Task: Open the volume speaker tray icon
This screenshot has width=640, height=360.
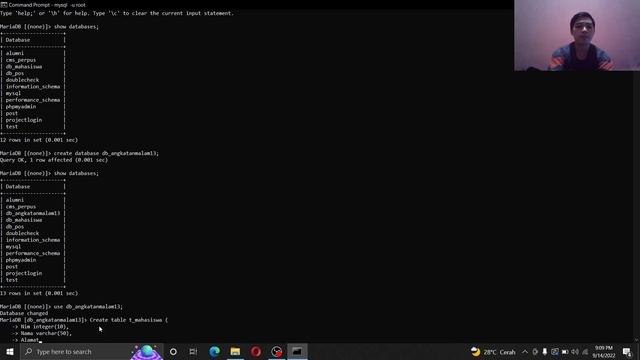Action: click(x=575, y=351)
